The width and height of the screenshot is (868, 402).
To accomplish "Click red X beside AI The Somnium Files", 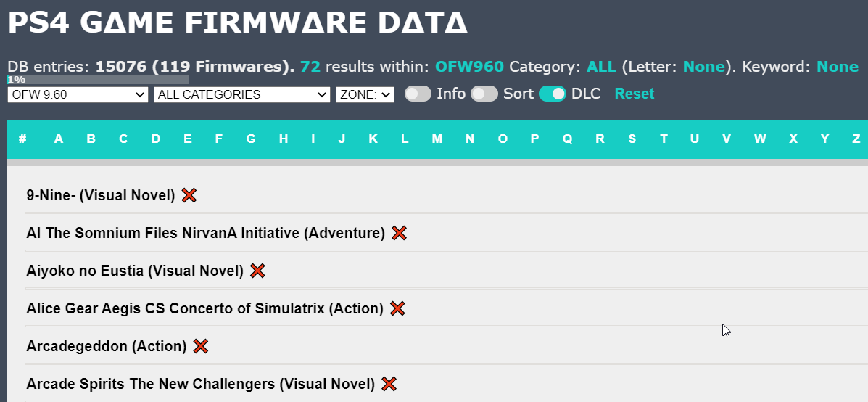I will click(x=399, y=233).
